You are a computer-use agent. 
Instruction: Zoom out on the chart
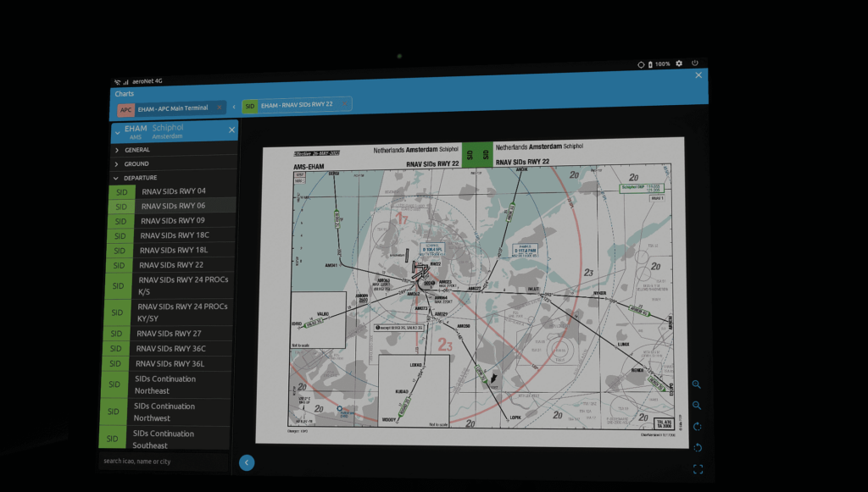[697, 406]
